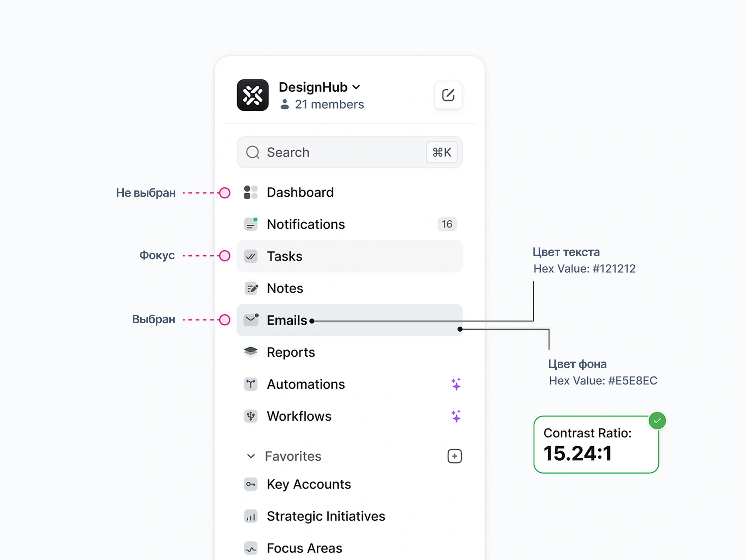This screenshot has height=560, width=747.
Task: Click the Workflows sparkle icon
Action: pyautogui.click(x=456, y=416)
